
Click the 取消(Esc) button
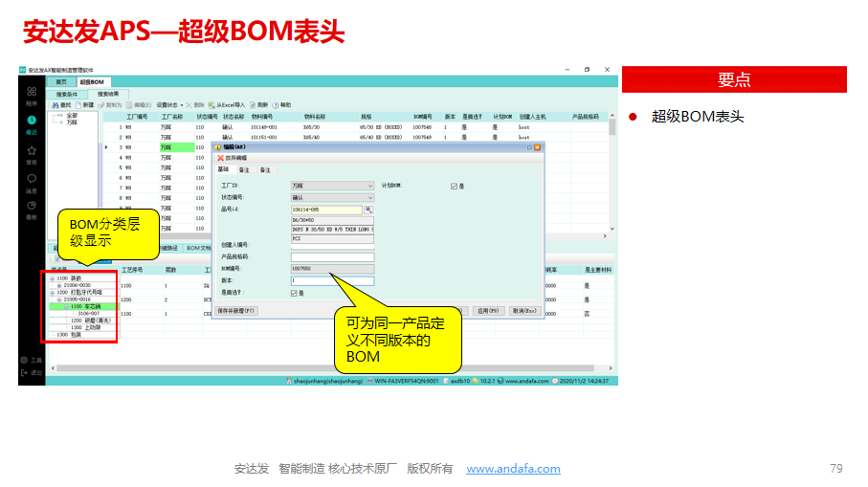tap(524, 311)
